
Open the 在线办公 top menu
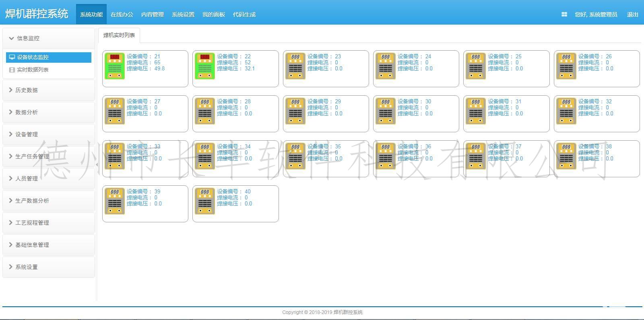[122, 14]
